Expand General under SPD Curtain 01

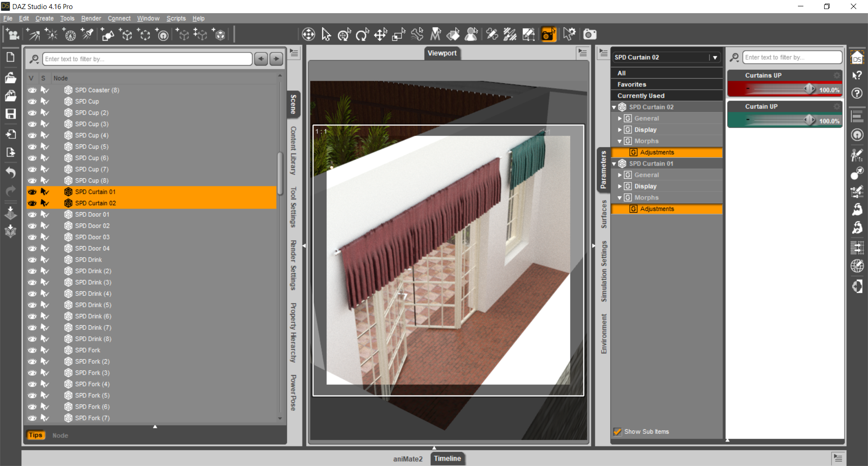(620, 175)
